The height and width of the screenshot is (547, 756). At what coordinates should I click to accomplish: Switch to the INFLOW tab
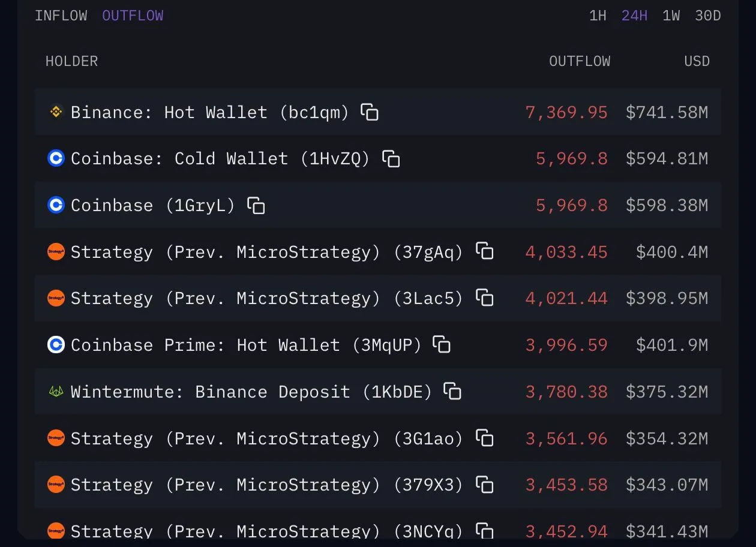[x=61, y=16]
